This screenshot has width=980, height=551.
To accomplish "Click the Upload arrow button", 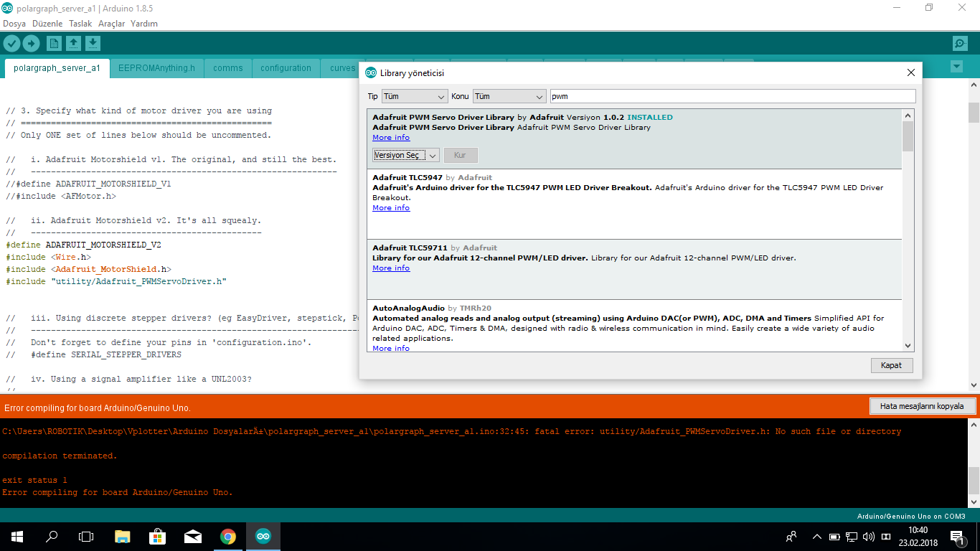I will 31,44.
